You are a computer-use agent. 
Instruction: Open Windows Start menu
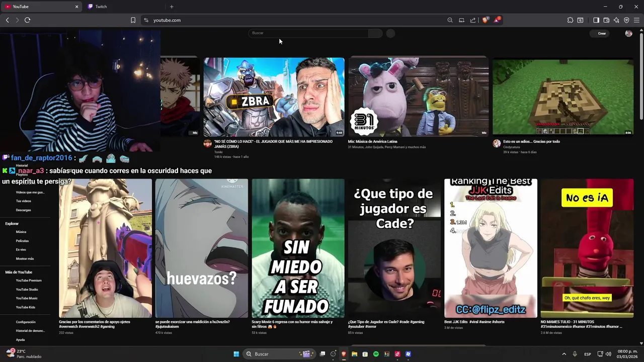pyautogui.click(x=236, y=354)
